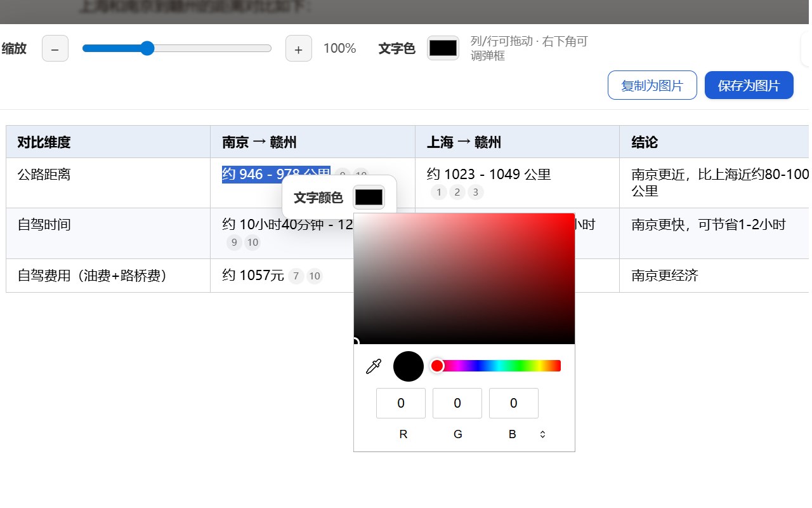Viewport: 812px width, 508px height.
Task: Click 保存为图片 button
Action: click(x=749, y=86)
